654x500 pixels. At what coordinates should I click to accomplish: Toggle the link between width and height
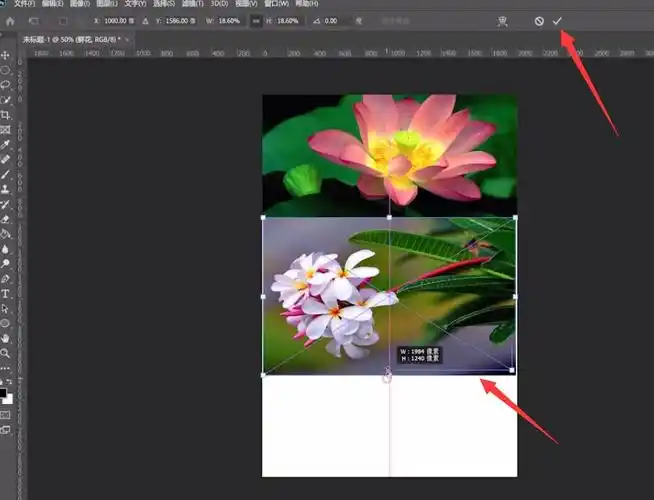(x=258, y=21)
